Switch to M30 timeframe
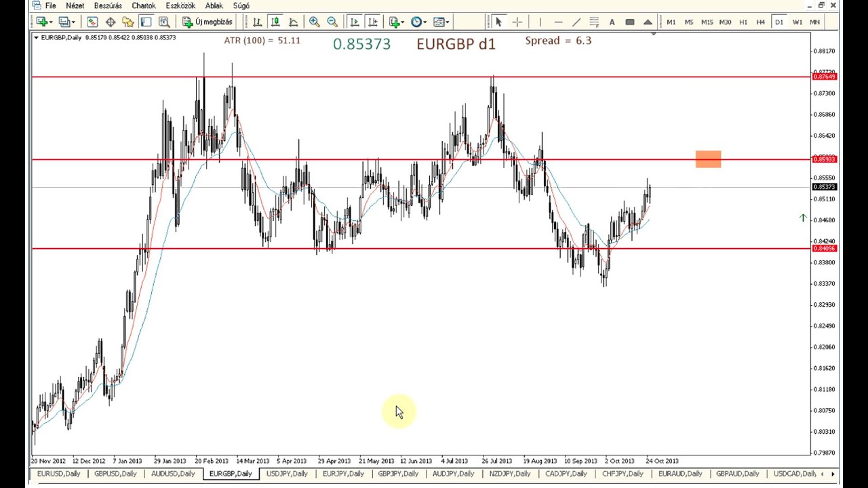The width and height of the screenshot is (868, 488). point(725,22)
